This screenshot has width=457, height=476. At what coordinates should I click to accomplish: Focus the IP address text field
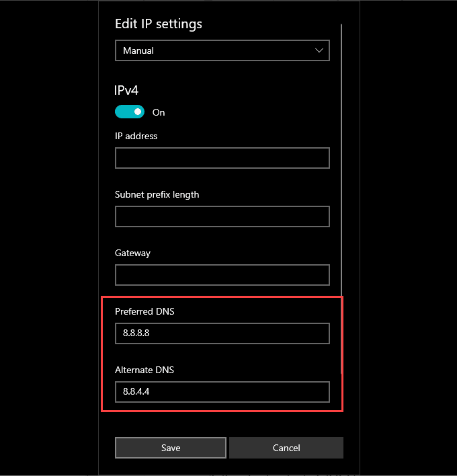point(222,158)
